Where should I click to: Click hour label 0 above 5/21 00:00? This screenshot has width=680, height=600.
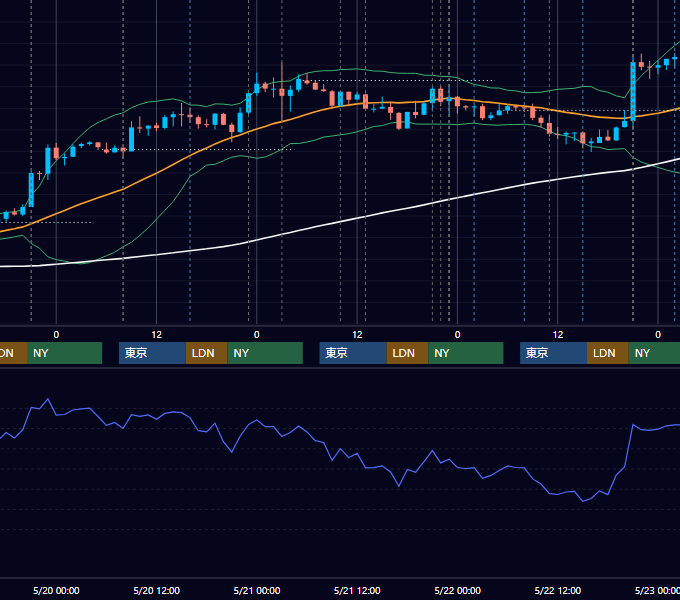pyautogui.click(x=257, y=335)
